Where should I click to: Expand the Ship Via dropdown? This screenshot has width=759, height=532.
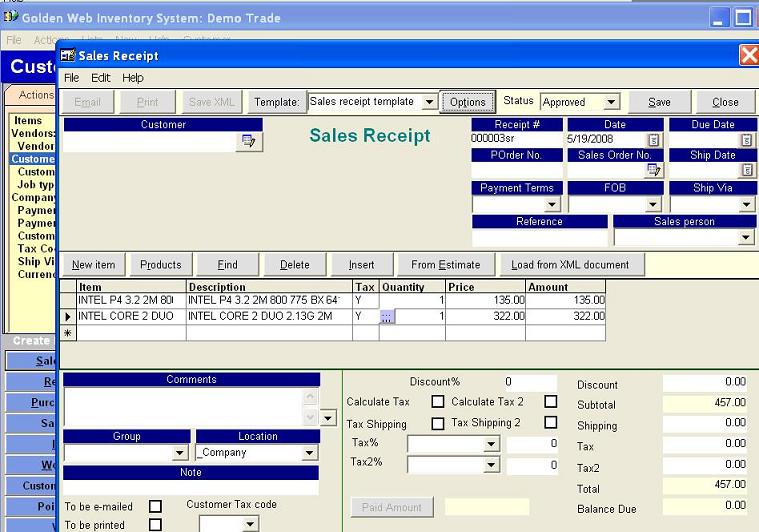point(746,205)
